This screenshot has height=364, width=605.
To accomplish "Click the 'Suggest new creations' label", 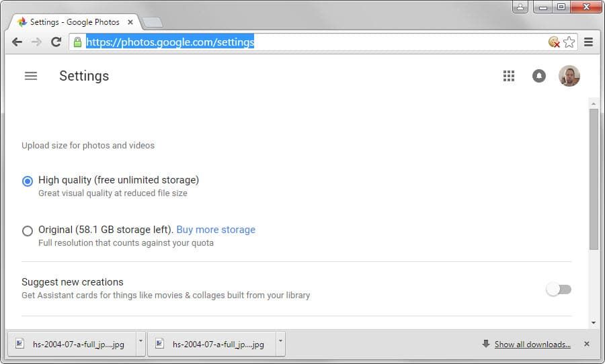I will pyautogui.click(x=73, y=282).
